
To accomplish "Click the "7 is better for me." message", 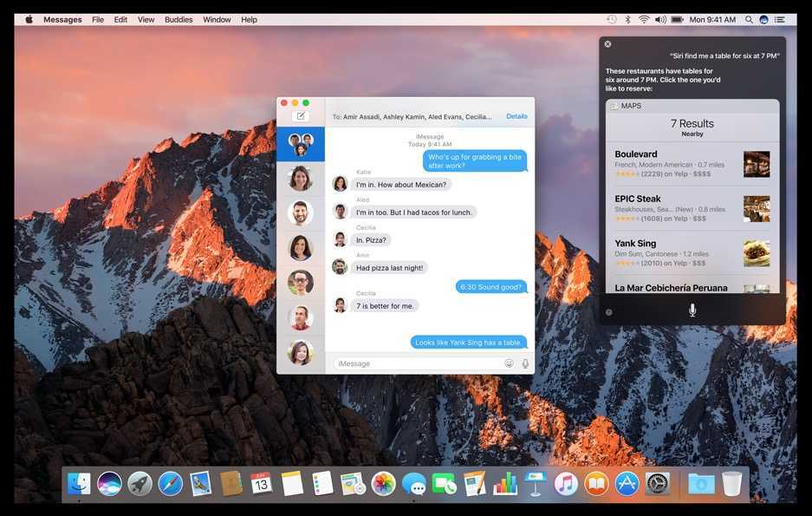I will (x=385, y=306).
